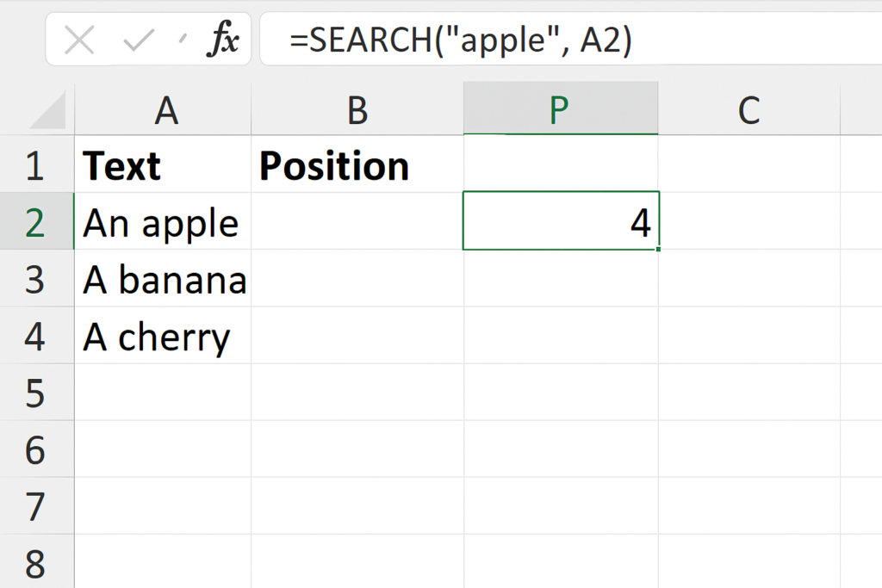Select the cell containing "A banana"
Image resolution: width=882 pixels, height=588 pixels.
click(163, 280)
